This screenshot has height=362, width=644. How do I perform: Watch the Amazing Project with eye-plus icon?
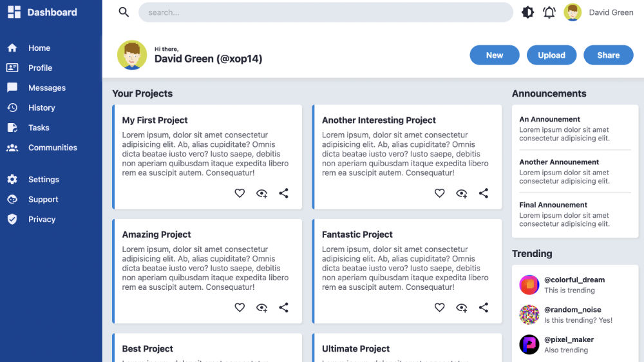pyautogui.click(x=261, y=308)
